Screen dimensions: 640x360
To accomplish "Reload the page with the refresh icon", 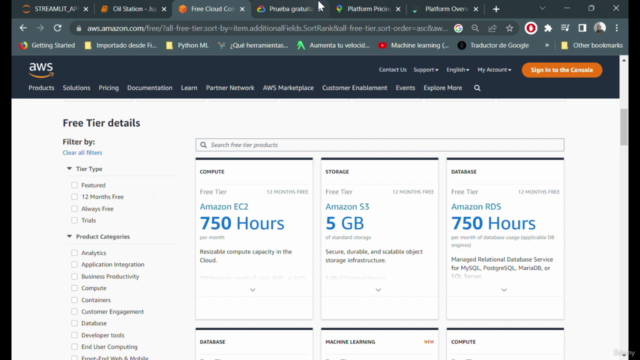I will pos(58,28).
